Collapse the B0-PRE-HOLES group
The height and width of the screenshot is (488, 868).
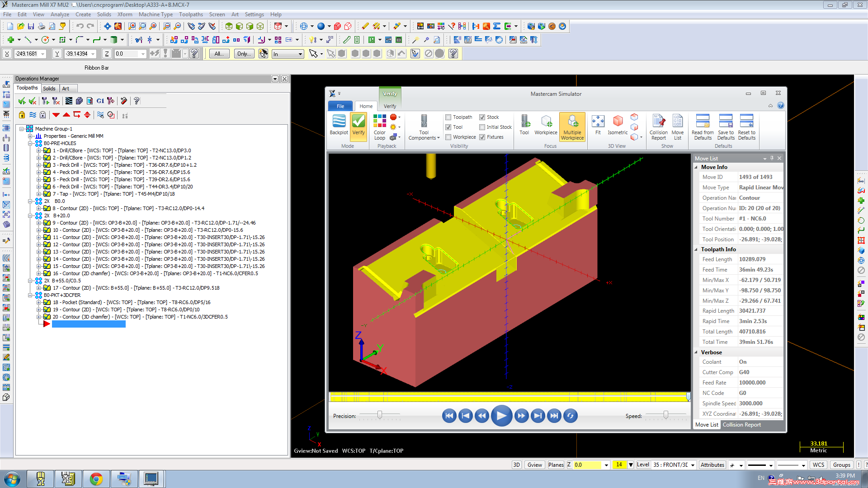point(30,143)
